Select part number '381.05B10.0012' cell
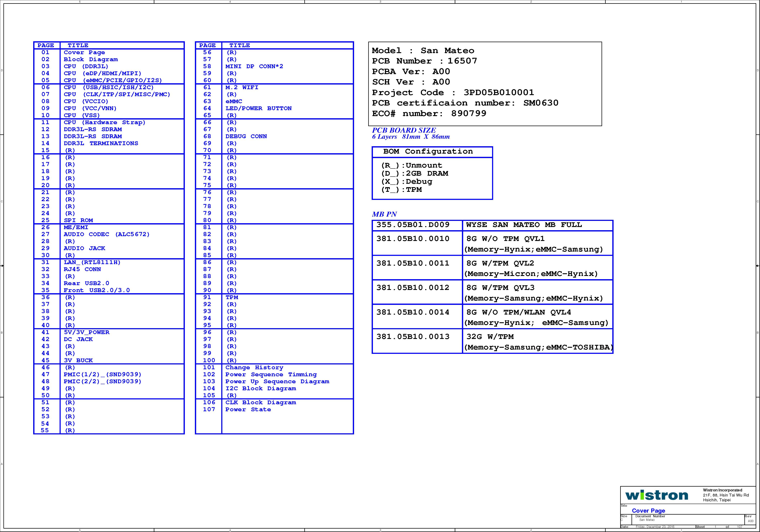760x532 pixels. pos(417,292)
